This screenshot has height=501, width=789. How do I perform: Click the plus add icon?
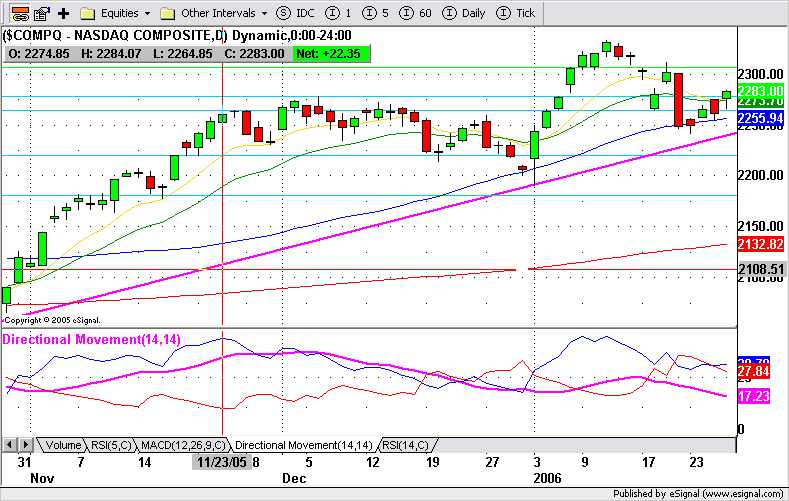click(63, 13)
